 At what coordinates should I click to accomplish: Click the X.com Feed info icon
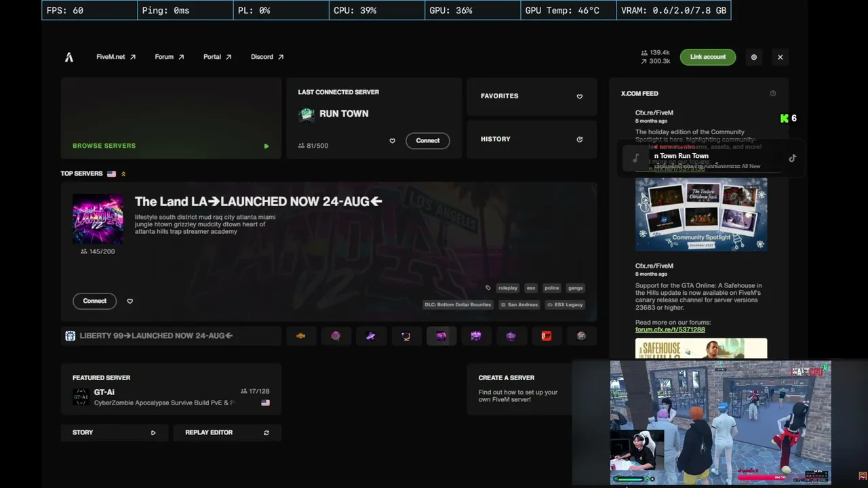point(772,94)
